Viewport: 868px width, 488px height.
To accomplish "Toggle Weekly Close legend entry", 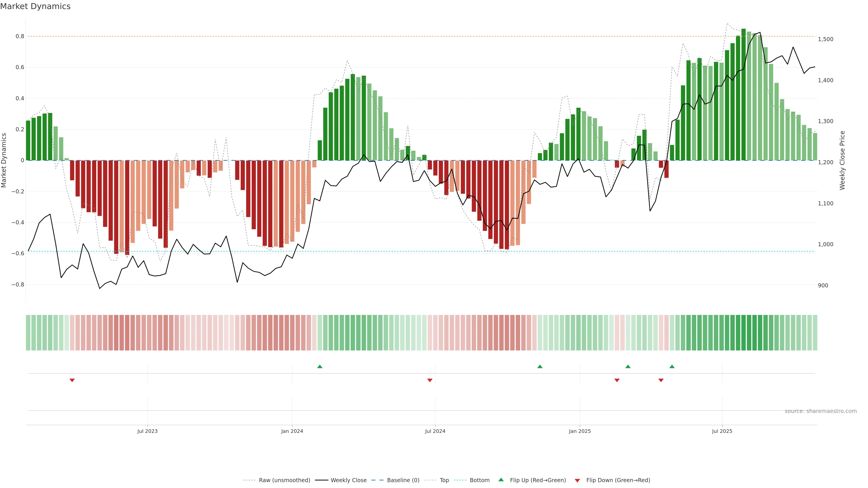I will [x=348, y=480].
